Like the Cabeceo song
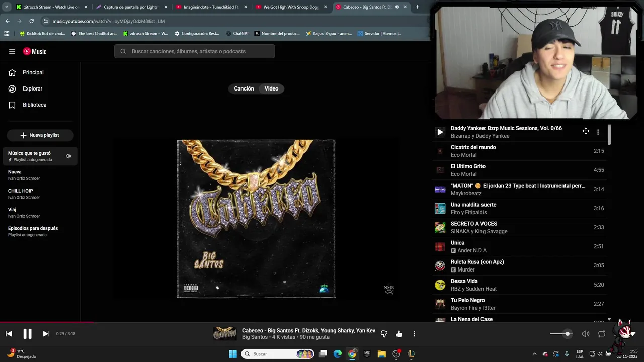 (399, 334)
